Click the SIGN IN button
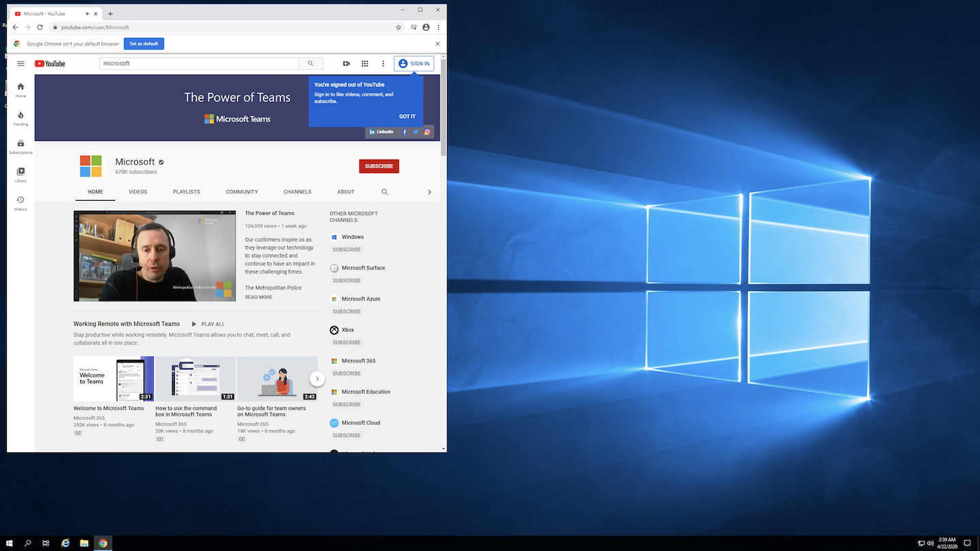The height and width of the screenshot is (551, 980). [x=414, y=63]
